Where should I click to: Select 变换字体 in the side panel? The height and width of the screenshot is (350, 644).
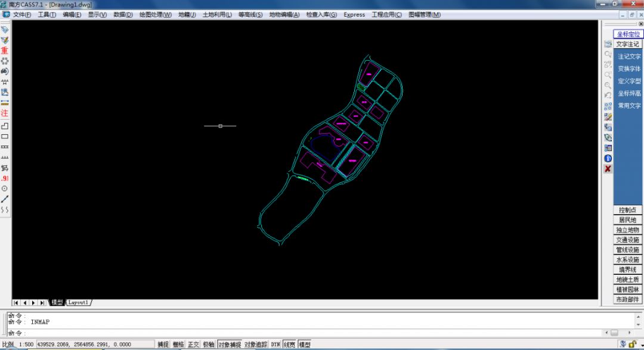[x=629, y=69]
